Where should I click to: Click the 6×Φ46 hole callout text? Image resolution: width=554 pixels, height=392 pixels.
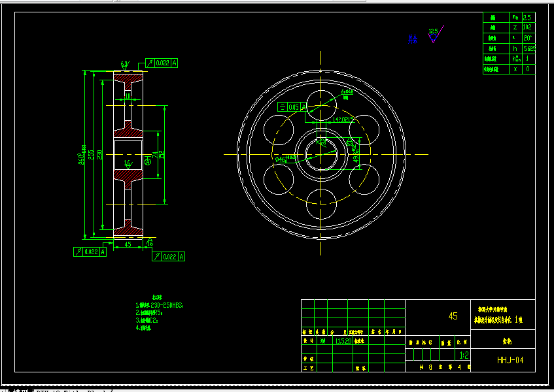click(x=347, y=92)
